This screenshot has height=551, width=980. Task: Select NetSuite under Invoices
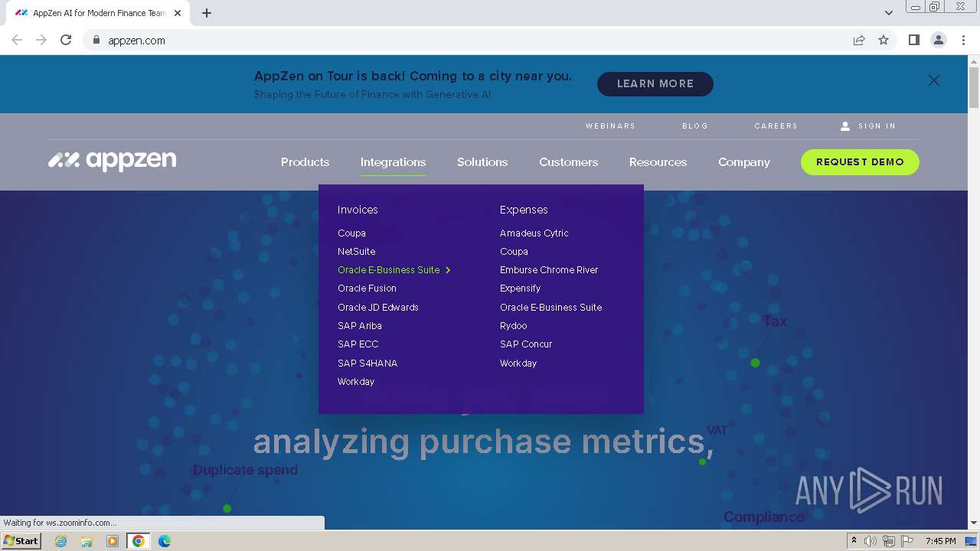tap(356, 251)
